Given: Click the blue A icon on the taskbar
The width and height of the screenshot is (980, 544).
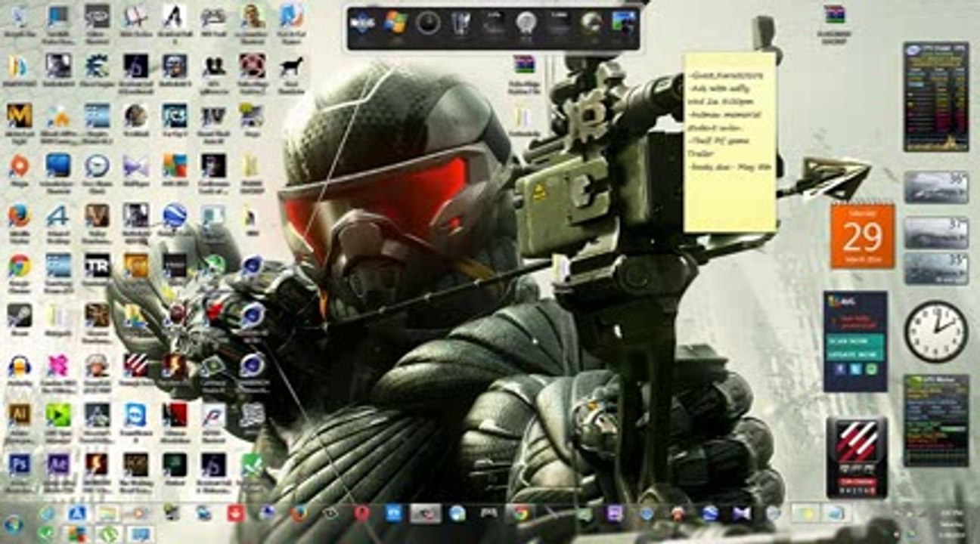Looking at the screenshot, I should (76, 514).
